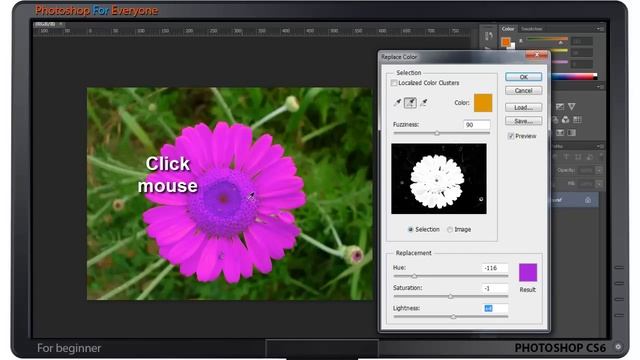Click the Load... button
This screenshot has height=360, width=640.
[x=524, y=107]
